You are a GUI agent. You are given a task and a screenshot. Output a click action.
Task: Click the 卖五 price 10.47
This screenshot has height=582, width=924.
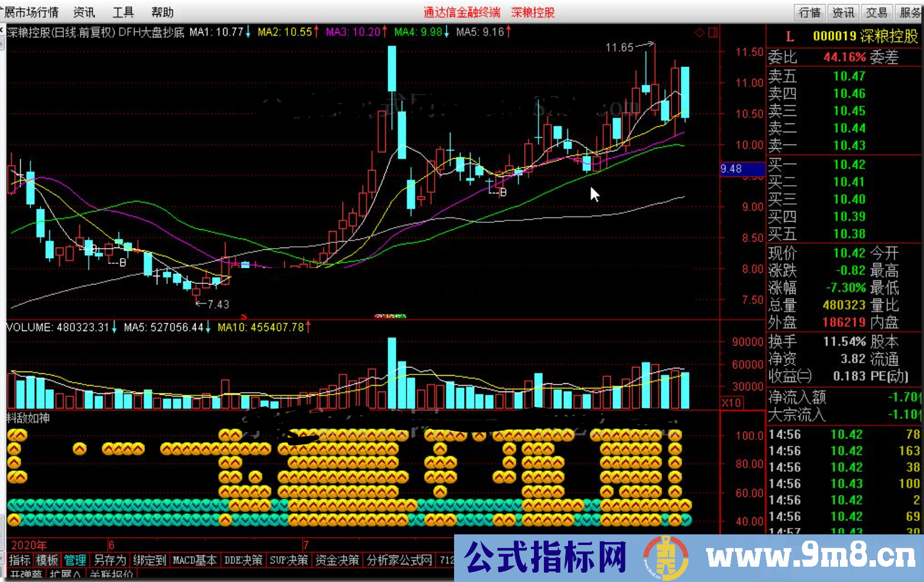point(849,76)
